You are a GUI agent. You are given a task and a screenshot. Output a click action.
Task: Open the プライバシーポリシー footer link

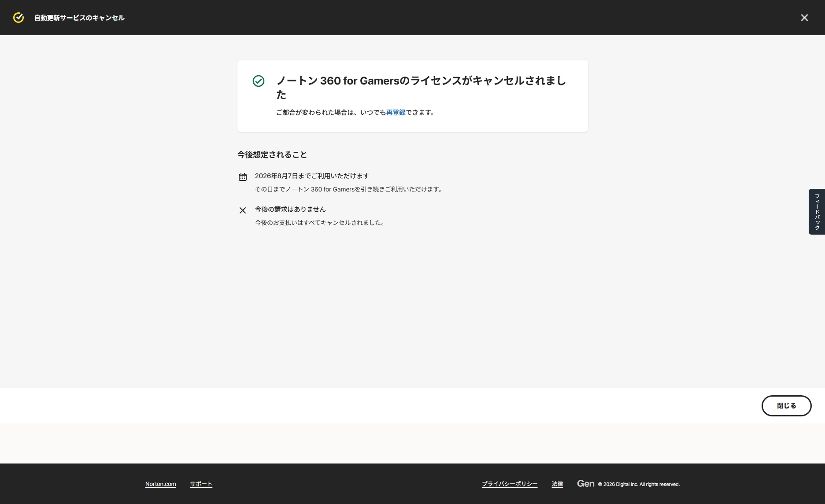click(x=510, y=484)
